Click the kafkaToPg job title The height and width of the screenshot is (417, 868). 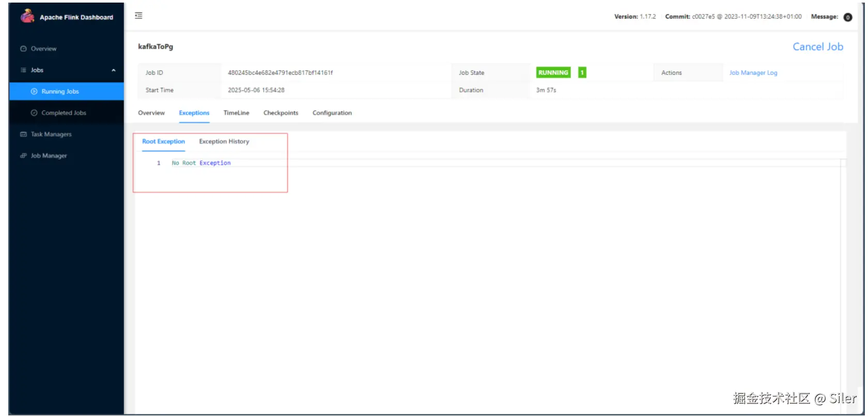156,46
